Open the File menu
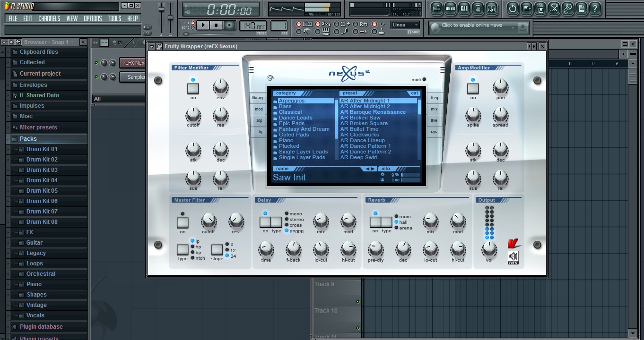This screenshot has width=644, height=340. [13, 18]
